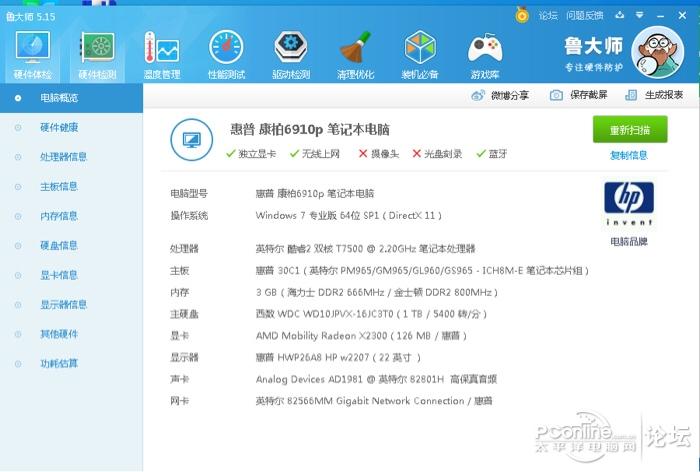The image size is (700, 472).
Task: Click the 惠普 30C1 motherboard value
Action: (x=422, y=271)
